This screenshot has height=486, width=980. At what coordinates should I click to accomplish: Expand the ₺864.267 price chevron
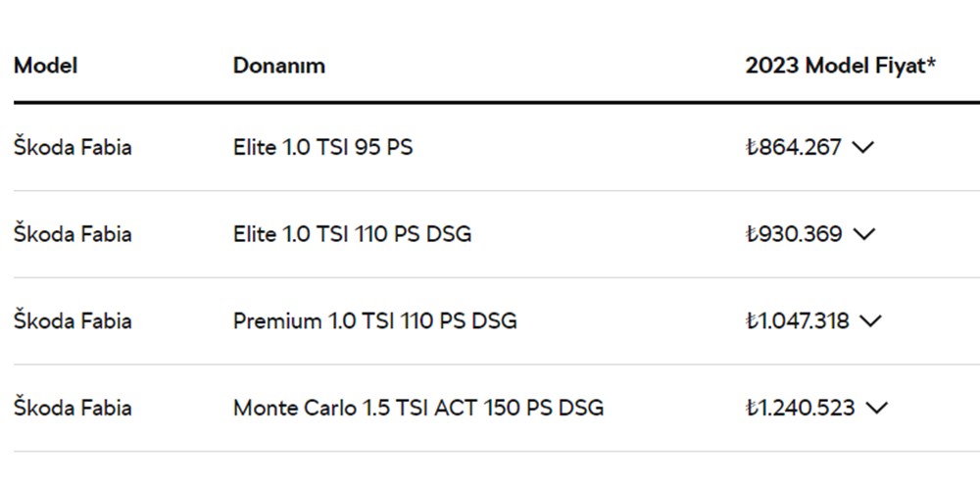[862, 148]
